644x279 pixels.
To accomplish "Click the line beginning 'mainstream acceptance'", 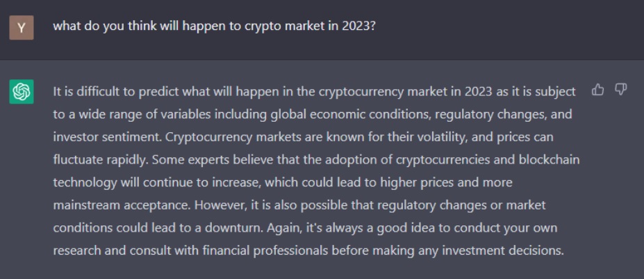I will click(299, 205).
